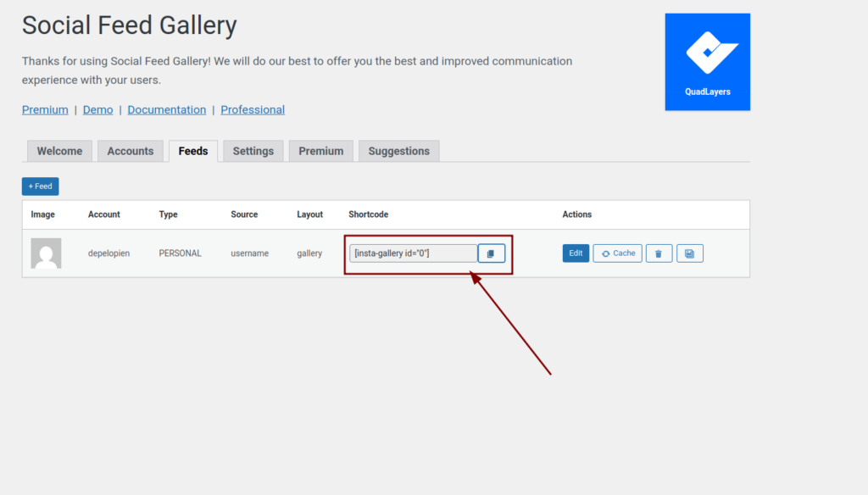Follow the Premium link below the description

click(x=45, y=109)
